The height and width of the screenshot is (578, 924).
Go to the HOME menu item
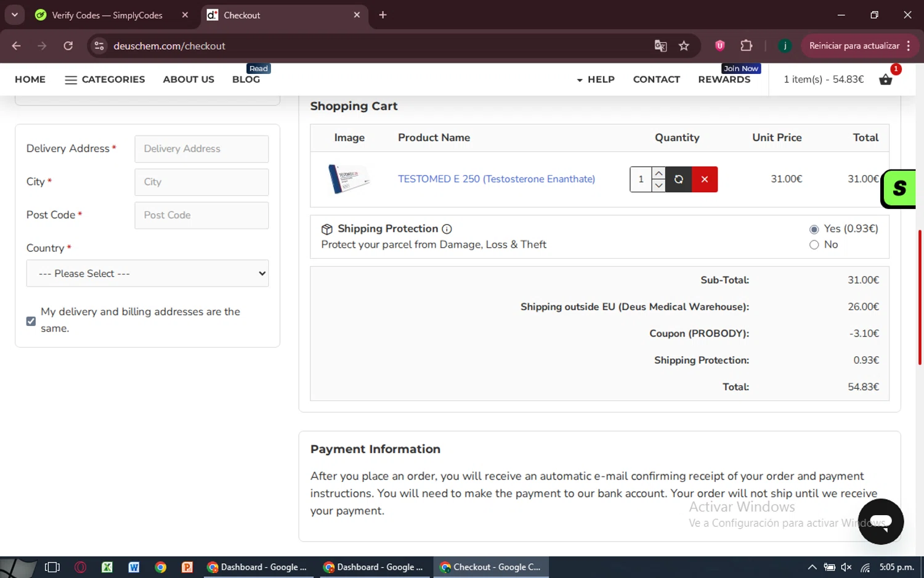pos(30,79)
